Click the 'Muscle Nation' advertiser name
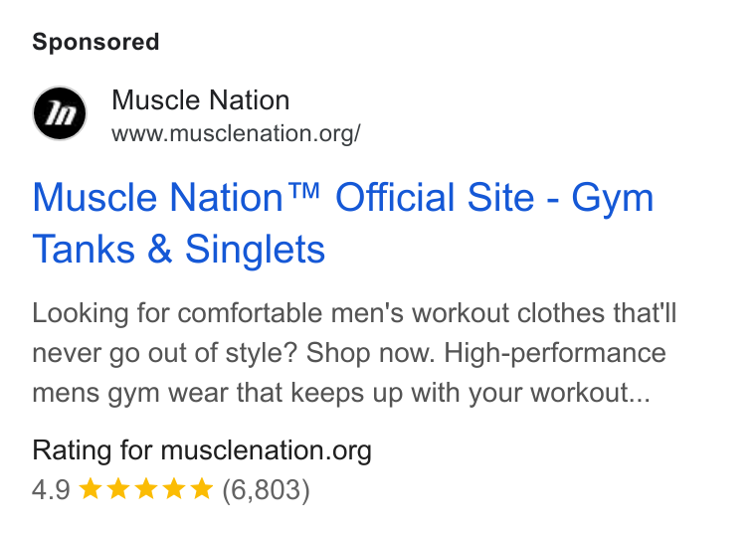 click(201, 100)
